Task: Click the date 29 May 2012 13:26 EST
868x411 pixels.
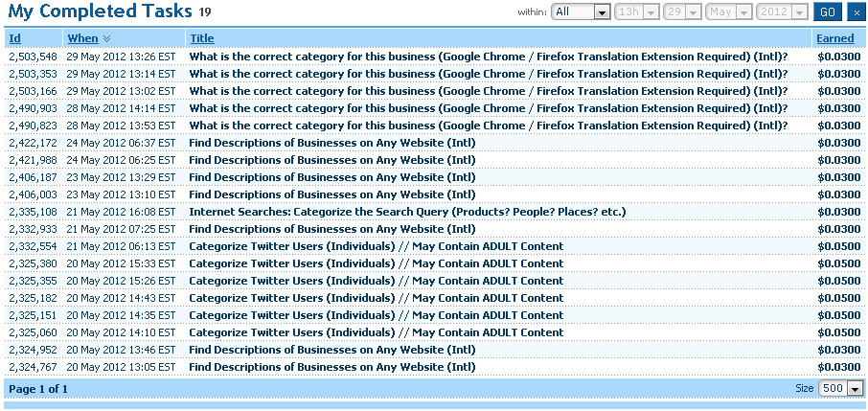Action: (x=121, y=57)
